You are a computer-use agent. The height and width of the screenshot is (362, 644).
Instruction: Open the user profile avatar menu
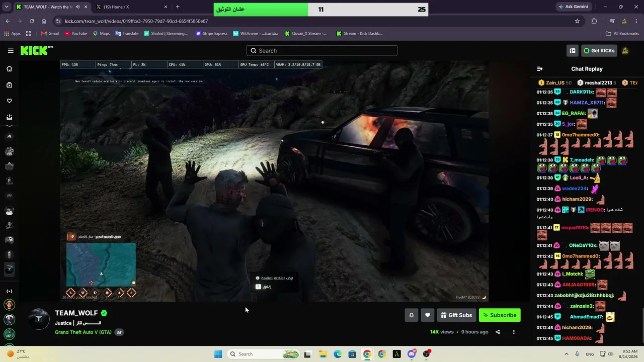click(625, 50)
